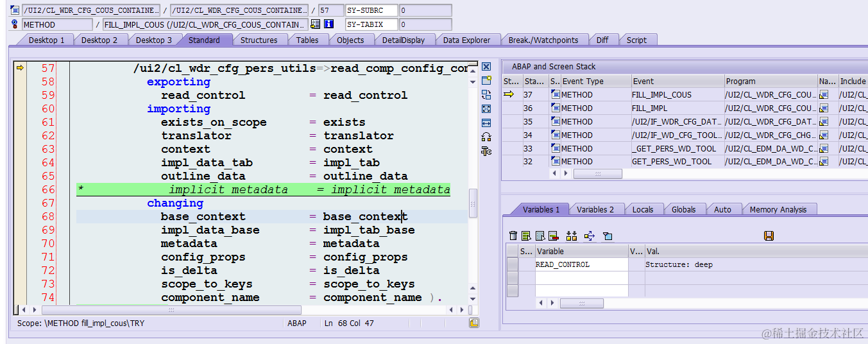Click the Program column header in stack
This screenshot has width=868, height=344.
tap(770, 81)
